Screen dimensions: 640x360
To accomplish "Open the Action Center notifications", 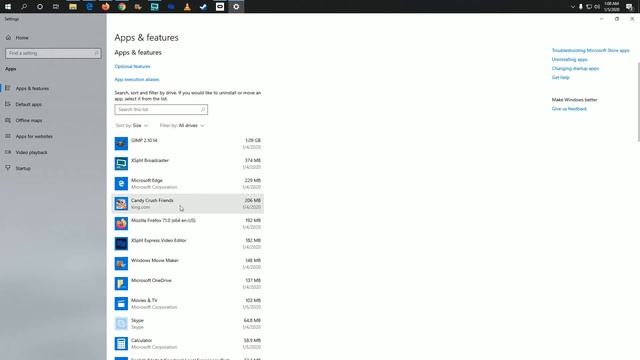I will pyautogui.click(x=629, y=7).
